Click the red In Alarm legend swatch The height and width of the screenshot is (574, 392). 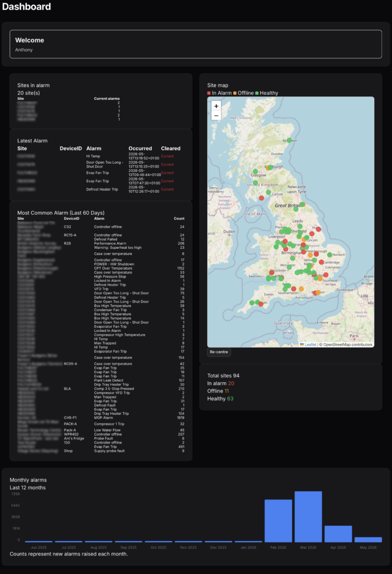tap(209, 93)
